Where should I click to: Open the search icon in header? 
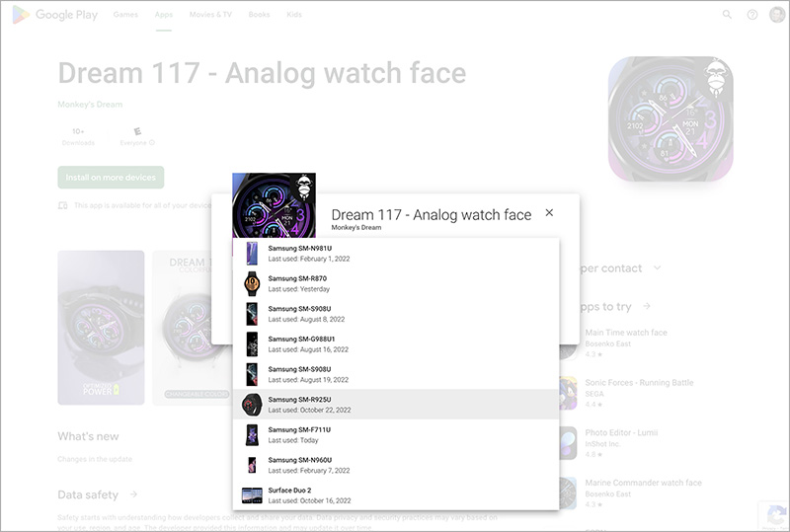pyautogui.click(x=727, y=15)
